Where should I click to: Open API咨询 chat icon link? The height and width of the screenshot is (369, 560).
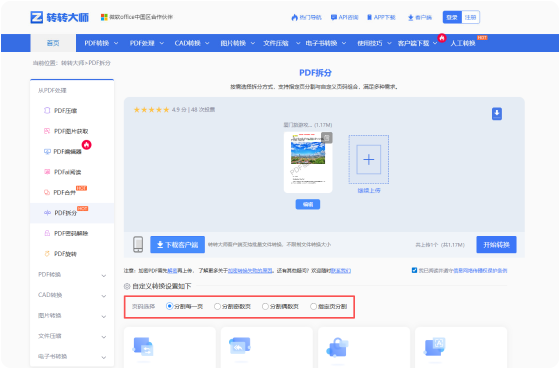344,17
